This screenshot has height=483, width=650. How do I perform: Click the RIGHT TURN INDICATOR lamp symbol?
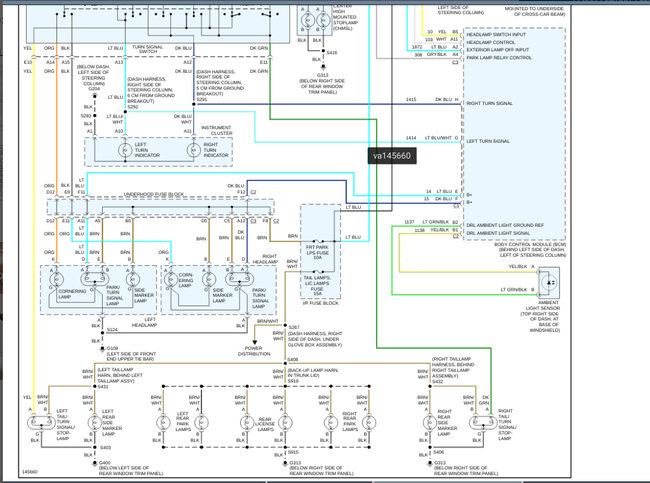coord(194,150)
